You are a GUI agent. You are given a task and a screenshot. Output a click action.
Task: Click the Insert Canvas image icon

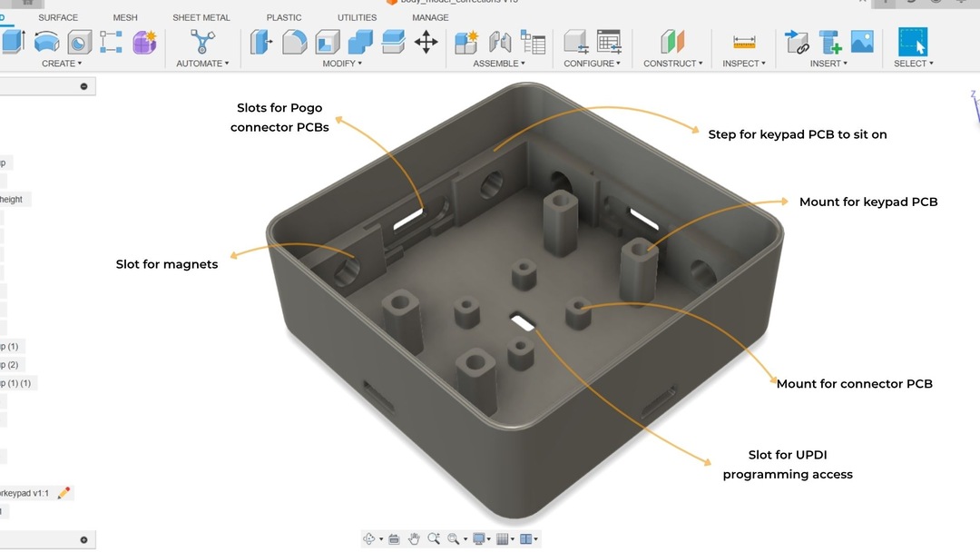click(862, 41)
